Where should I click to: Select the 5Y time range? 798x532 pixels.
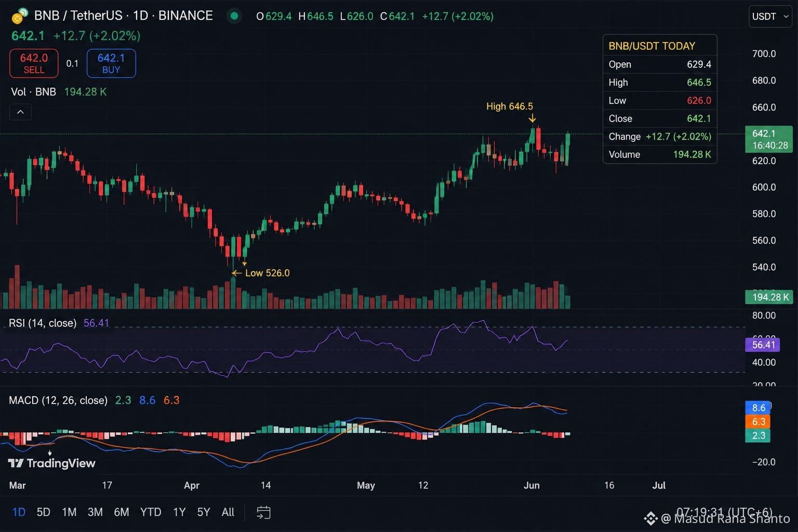204,512
